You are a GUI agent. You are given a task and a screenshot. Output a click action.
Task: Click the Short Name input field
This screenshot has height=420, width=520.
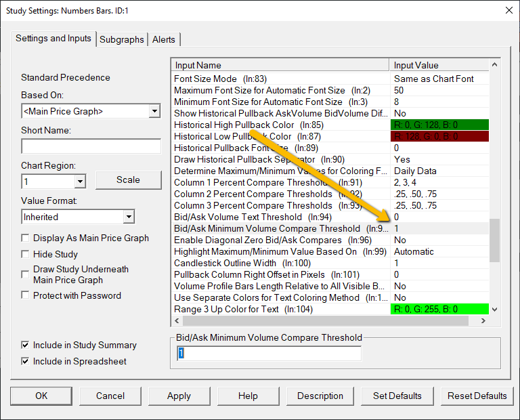[x=91, y=146]
